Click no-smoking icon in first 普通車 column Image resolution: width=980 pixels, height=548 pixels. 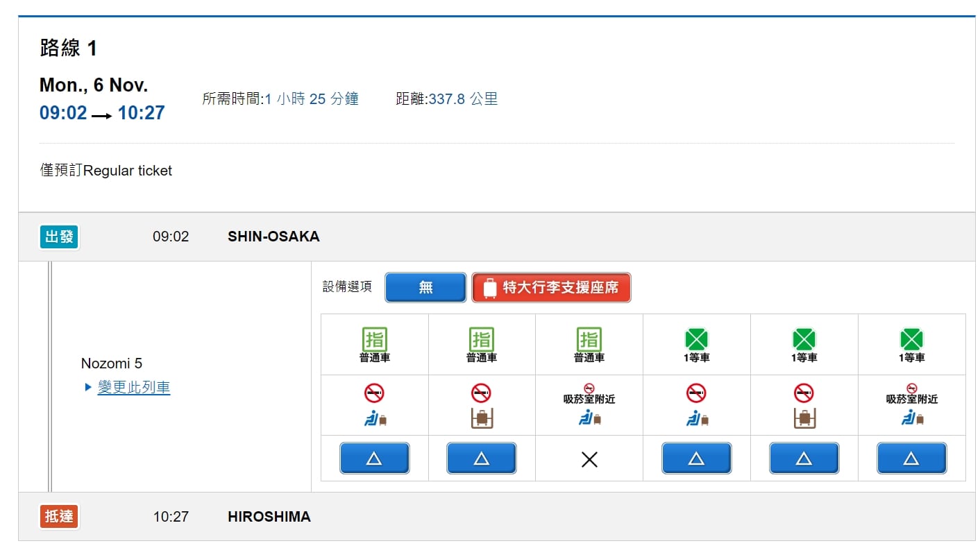(x=374, y=393)
